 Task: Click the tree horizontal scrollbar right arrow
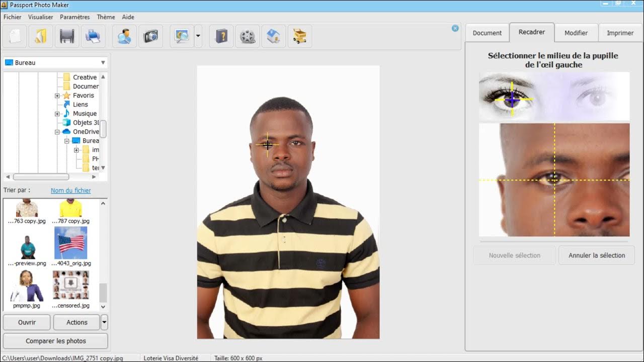[94, 177]
